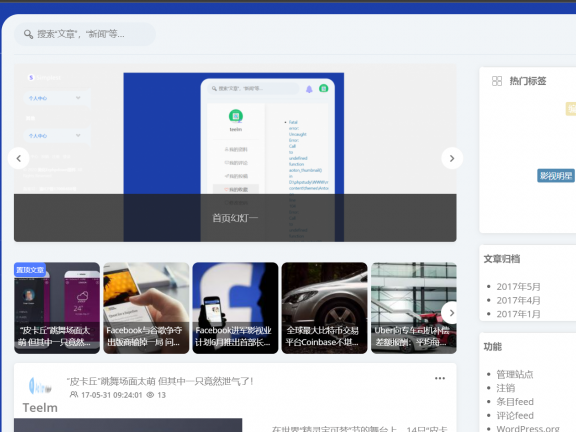Open the "皮卡丘"跳舞场面太萌 post title
576x432 pixels.
[x=160, y=381]
